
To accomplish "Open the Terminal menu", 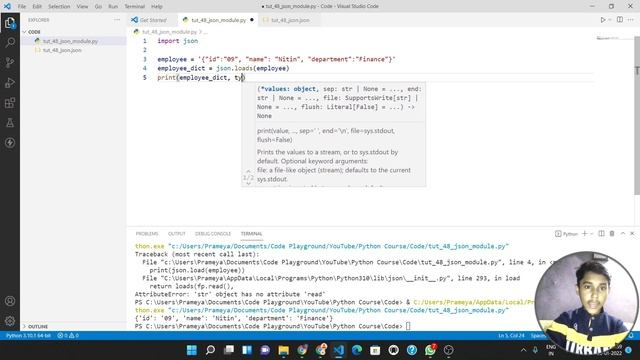I will point(135,7).
